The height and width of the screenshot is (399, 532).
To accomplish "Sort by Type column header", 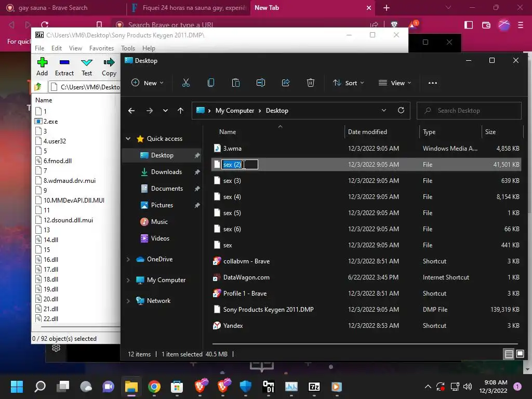I will point(450,131).
